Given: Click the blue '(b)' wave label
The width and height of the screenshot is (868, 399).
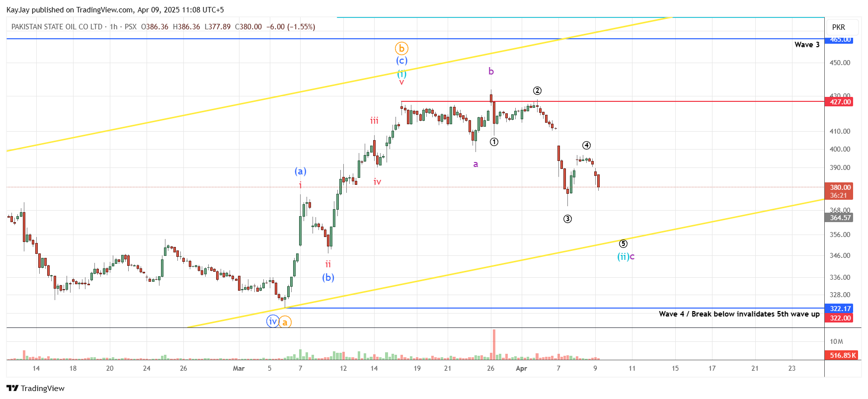Looking at the screenshot, I should click(x=328, y=277).
